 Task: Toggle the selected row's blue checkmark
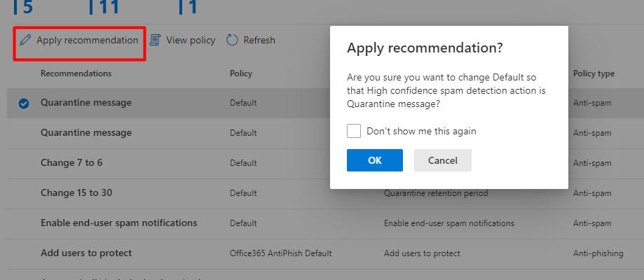(24, 104)
